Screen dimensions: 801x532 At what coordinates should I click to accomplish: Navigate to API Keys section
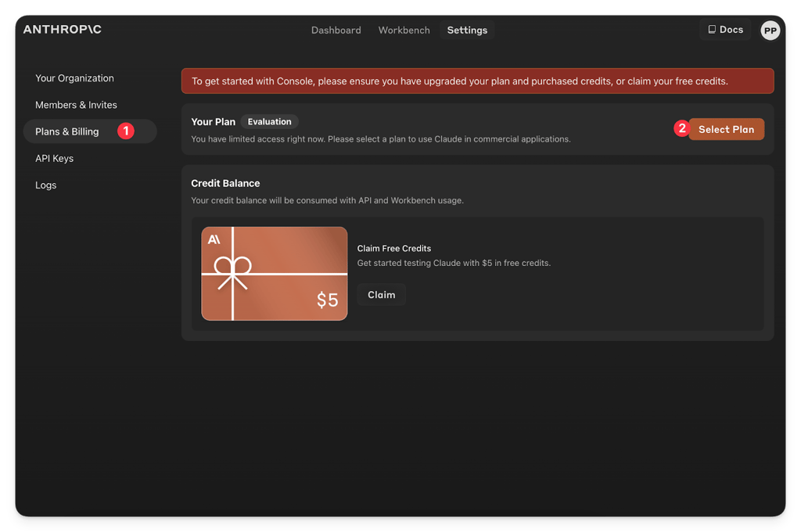click(54, 158)
